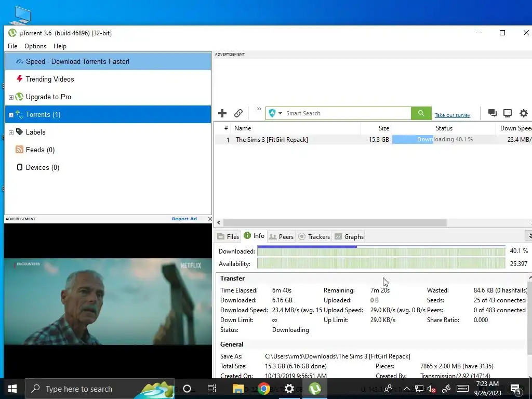
Task: Open Google Chrome from the taskbar
Action: [263, 389]
